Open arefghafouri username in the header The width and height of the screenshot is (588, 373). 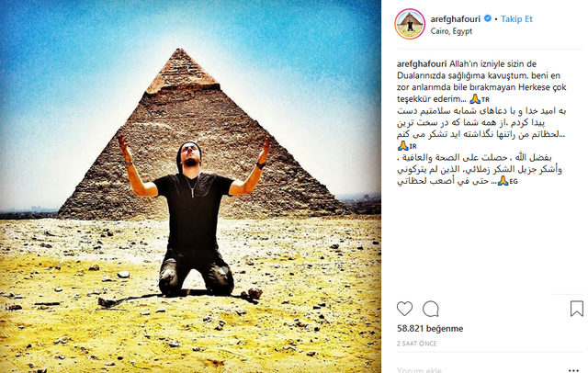pyautogui.click(x=456, y=18)
